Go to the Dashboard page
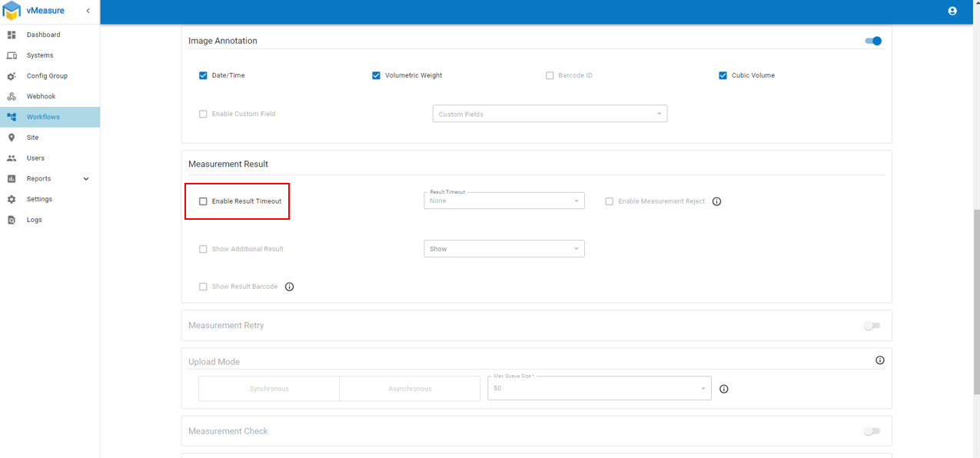 (x=43, y=35)
